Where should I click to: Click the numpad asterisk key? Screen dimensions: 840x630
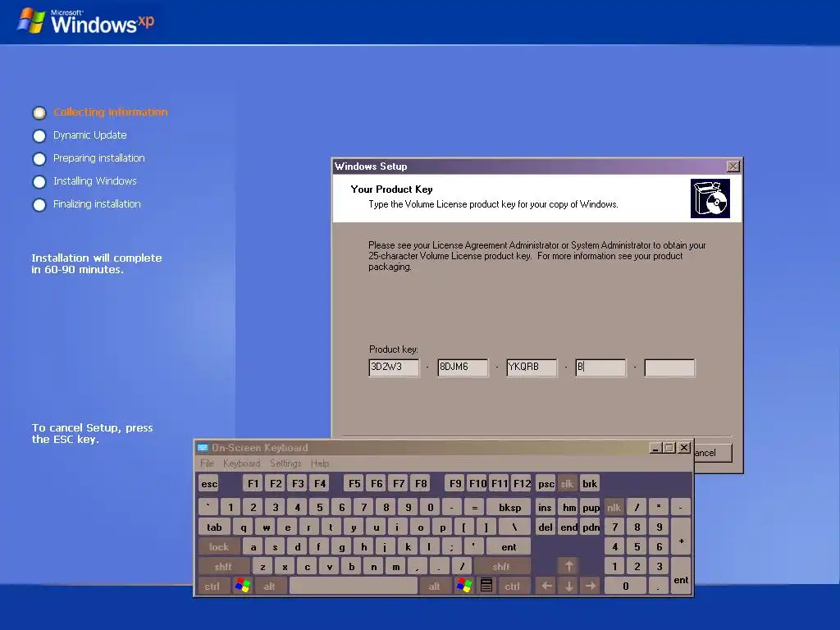[x=659, y=507]
